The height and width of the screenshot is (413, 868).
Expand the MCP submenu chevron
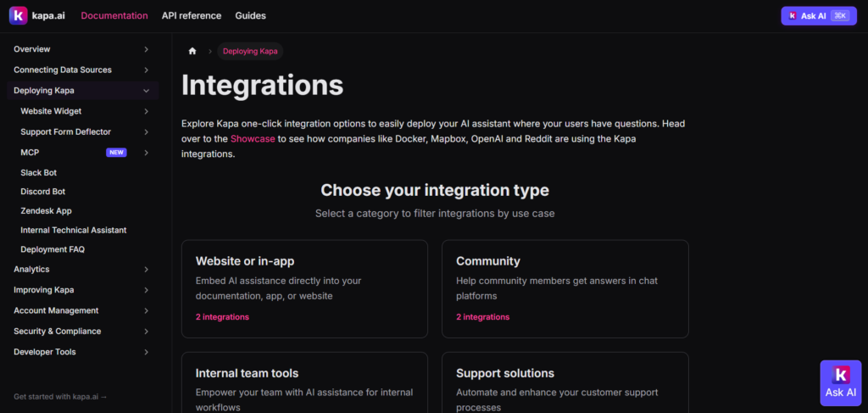coord(146,153)
